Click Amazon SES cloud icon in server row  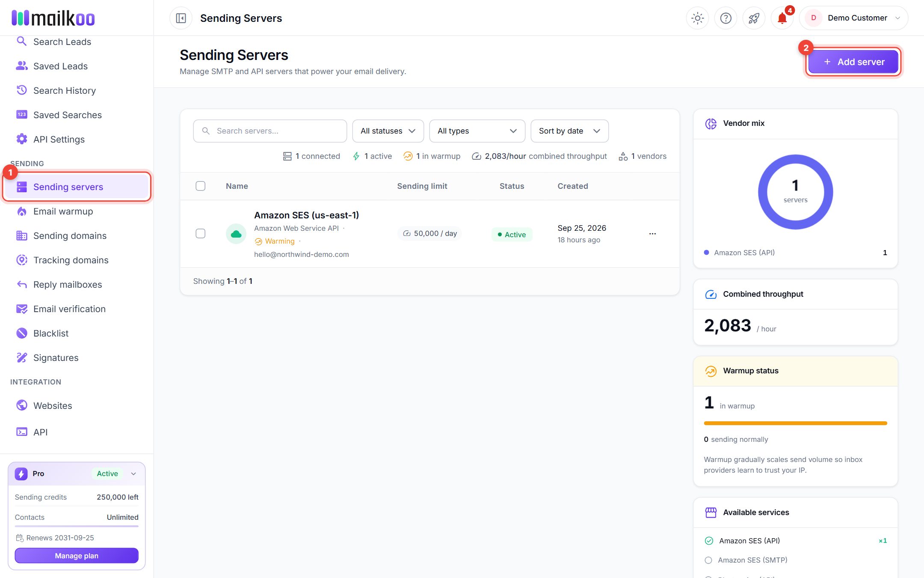(x=236, y=234)
